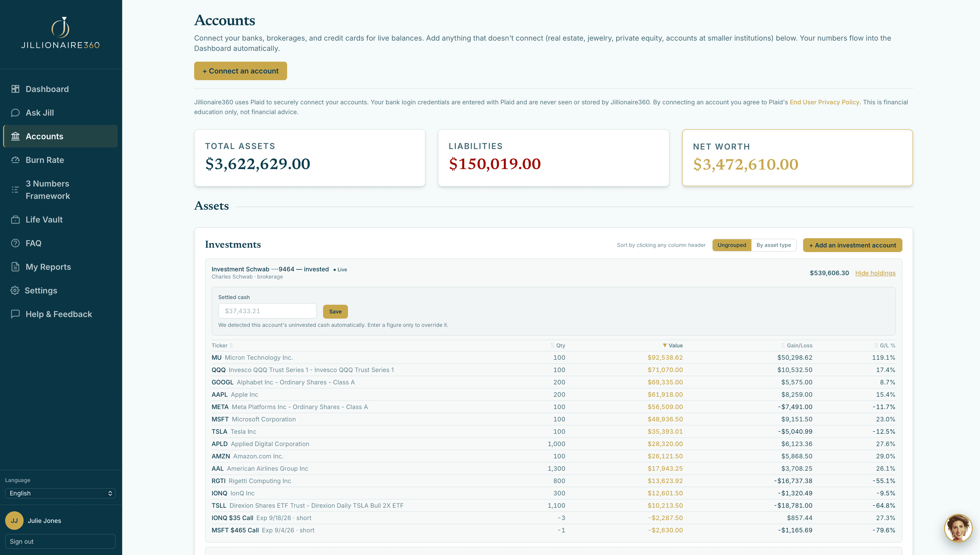The width and height of the screenshot is (980, 555).
Task: Click the JJ user avatar circle
Action: click(14, 520)
